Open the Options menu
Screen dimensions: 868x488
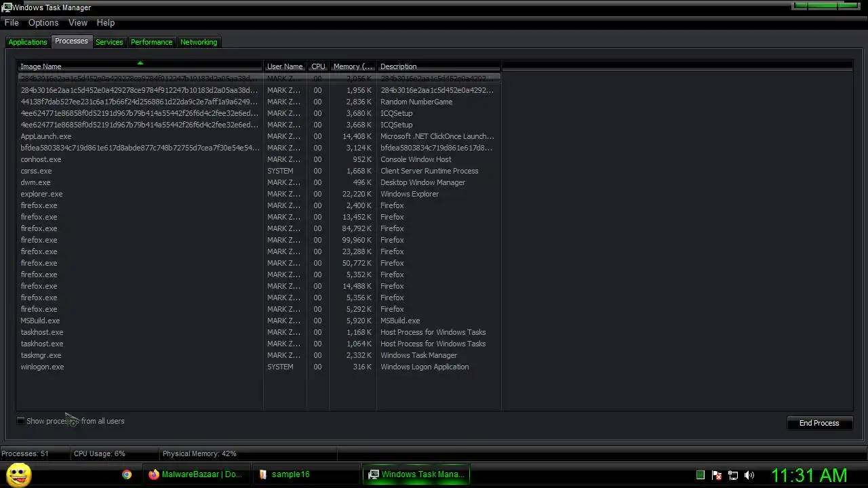tap(43, 22)
